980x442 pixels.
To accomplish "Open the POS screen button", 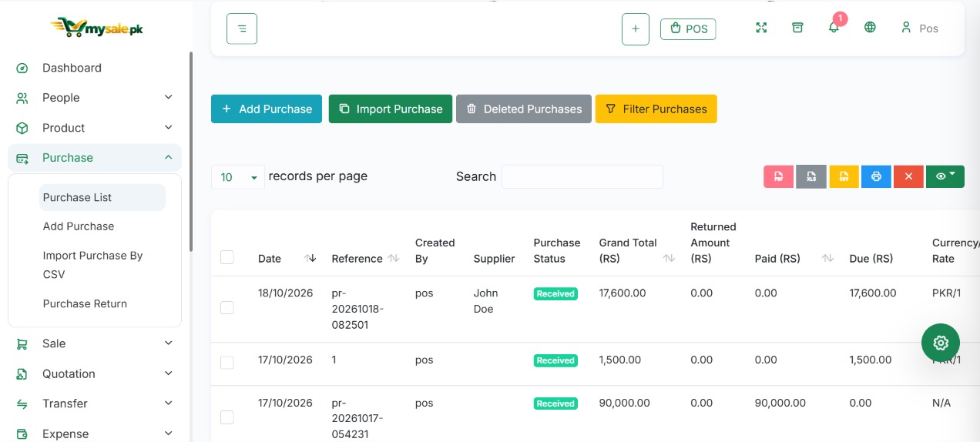I will [688, 29].
